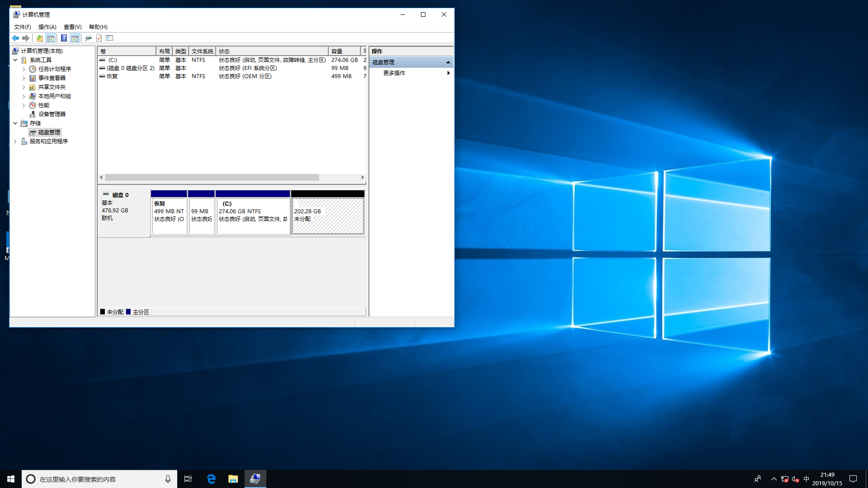Collapse the 系统工具 tree node
The height and width of the screenshot is (488, 868).
pyautogui.click(x=15, y=60)
